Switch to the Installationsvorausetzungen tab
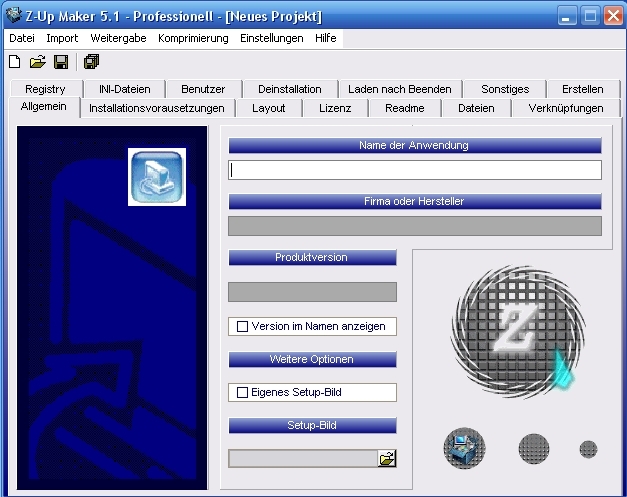This screenshot has width=627, height=497. tap(156, 108)
